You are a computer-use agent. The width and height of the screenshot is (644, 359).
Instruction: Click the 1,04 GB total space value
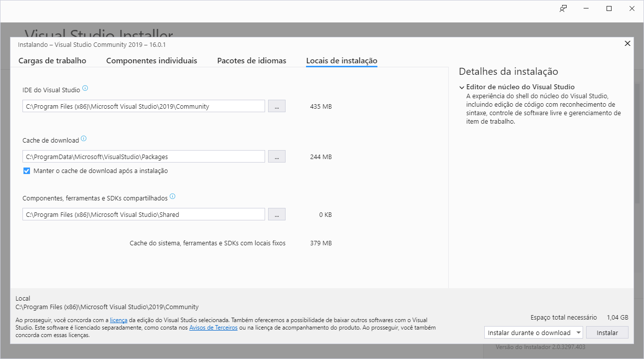pyautogui.click(x=618, y=318)
